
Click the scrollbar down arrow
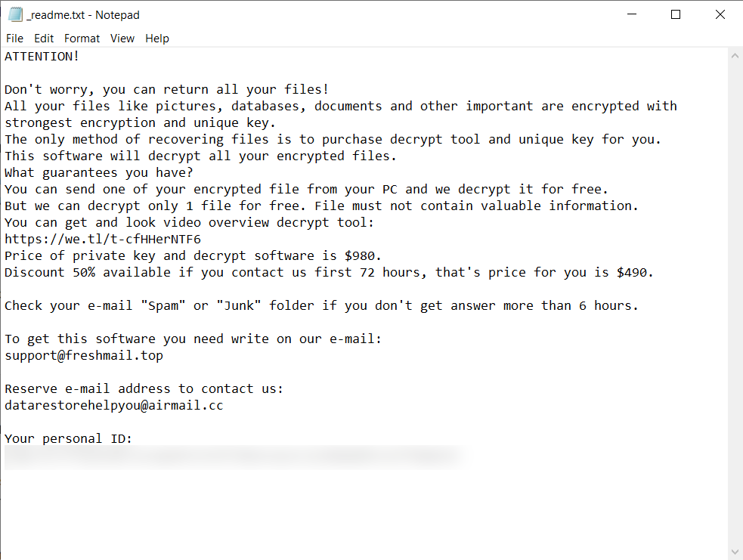coord(735,551)
